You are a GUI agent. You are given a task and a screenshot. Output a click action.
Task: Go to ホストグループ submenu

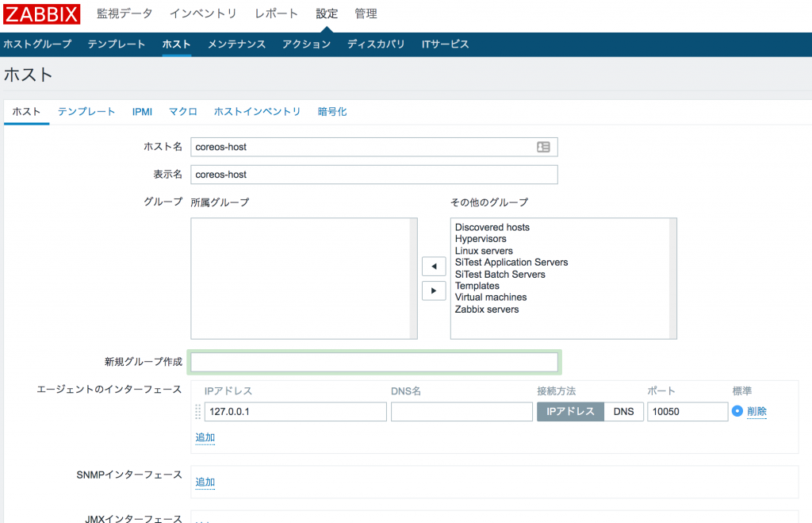pyautogui.click(x=37, y=44)
